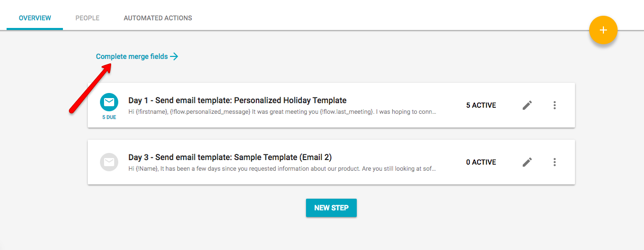Click the teal Day 1 email envelope icon
The height and width of the screenshot is (250, 644).
[109, 102]
